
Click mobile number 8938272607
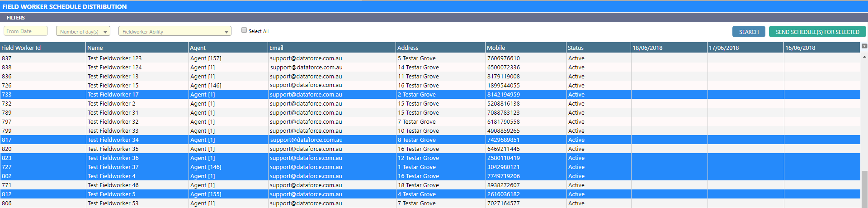(504, 185)
